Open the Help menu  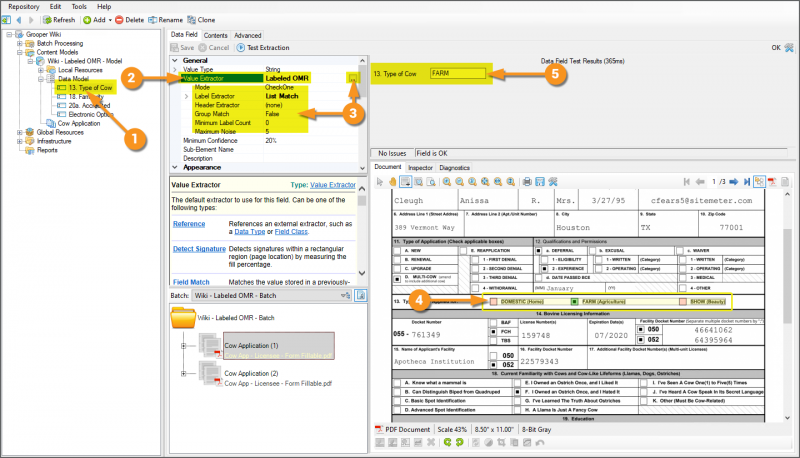point(104,7)
